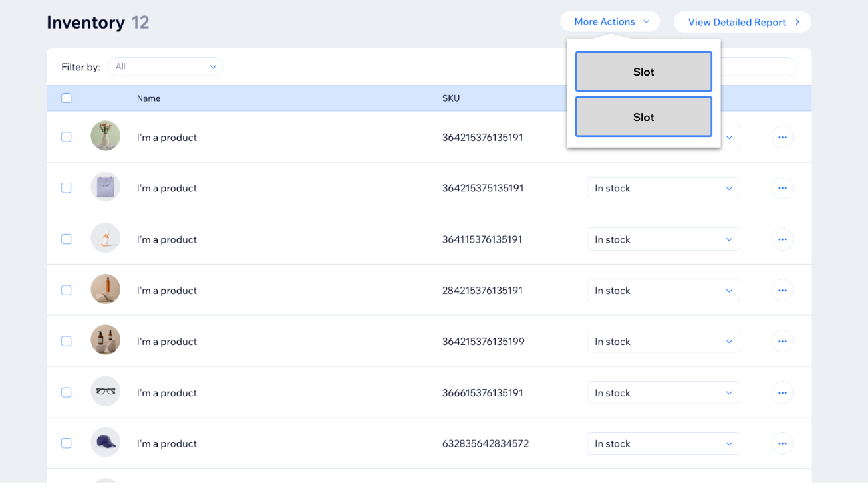Click the SKU column header

coord(451,98)
